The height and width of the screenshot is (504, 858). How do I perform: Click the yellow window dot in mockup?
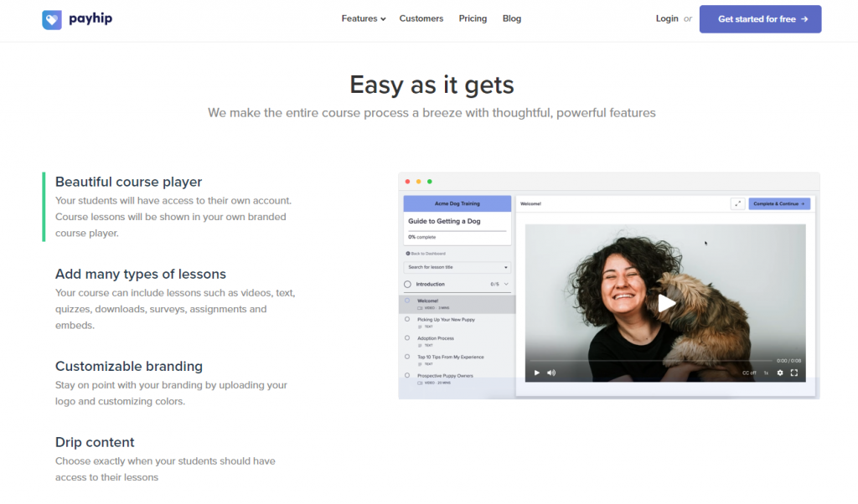coord(419,182)
